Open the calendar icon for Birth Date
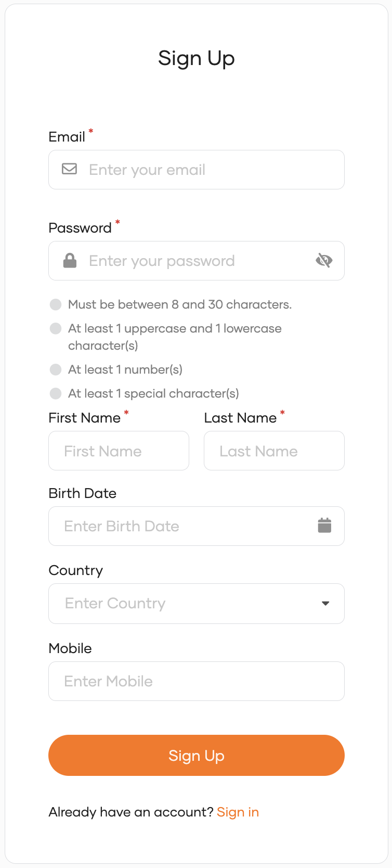The image size is (392, 868). [324, 526]
